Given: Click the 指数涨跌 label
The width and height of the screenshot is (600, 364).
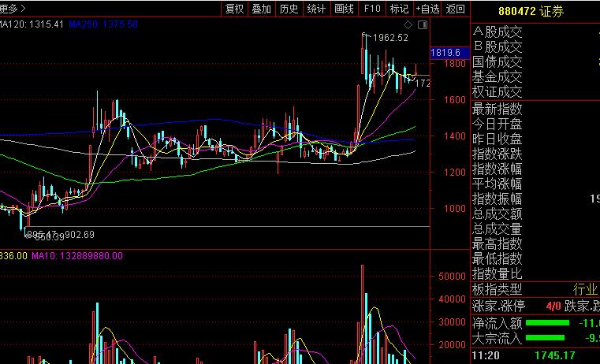Looking at the screenshot, I should 497,154.
